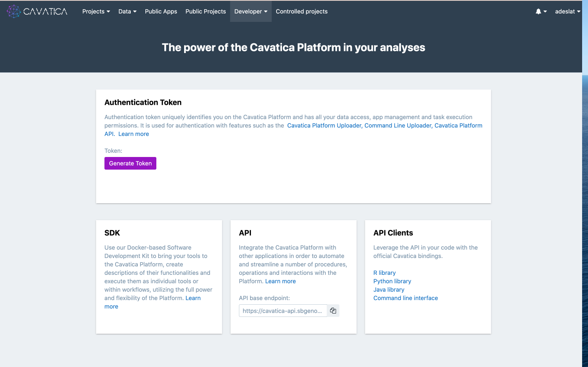Select the API base endpoint field
Image resolution: width=588 pixels, height=367 pixels.
tap(282, 311)
